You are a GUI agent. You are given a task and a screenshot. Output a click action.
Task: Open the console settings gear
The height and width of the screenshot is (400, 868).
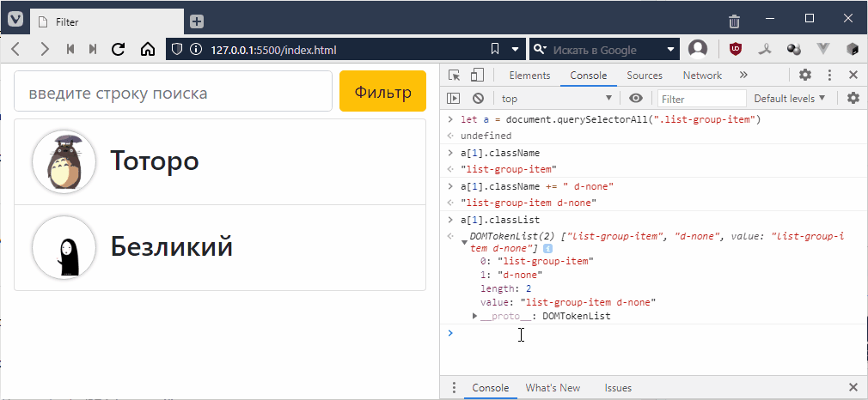(x=853, y=99)
